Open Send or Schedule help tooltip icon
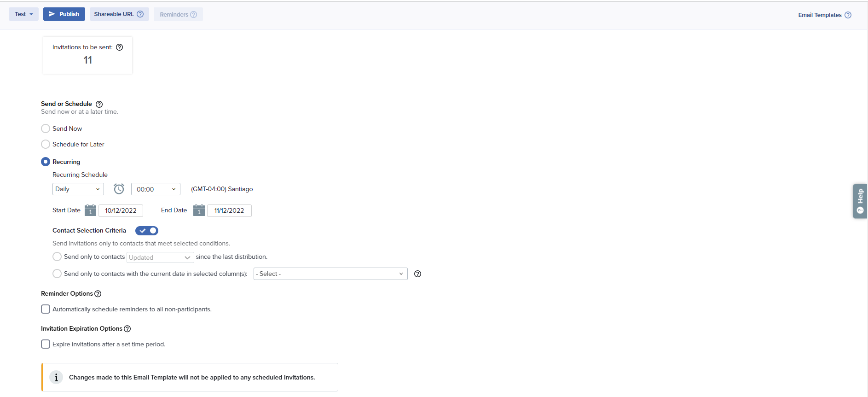Viewport: 868px width, 397px height. pos(99,104)
